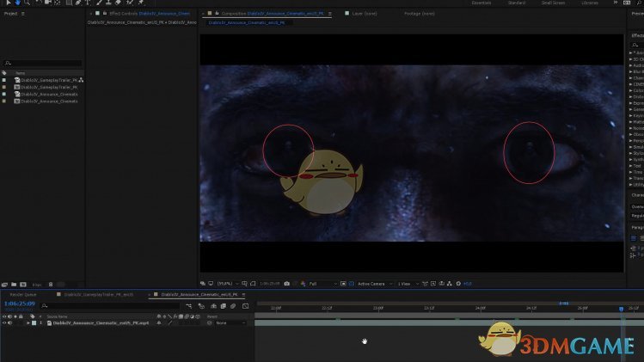Screen dimensions: 644x362
Task: Take a snapshot with camera icon
Action: pos(286,284)
